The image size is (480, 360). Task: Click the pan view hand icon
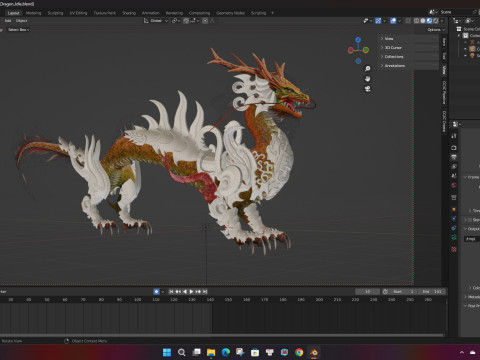(x=367, y=79)
